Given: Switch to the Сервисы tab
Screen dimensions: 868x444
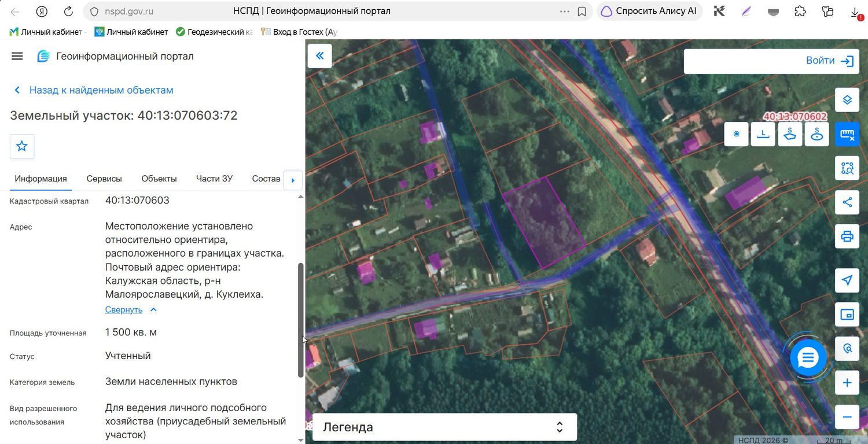Looking at the screenshot, I should click(104, 179).
